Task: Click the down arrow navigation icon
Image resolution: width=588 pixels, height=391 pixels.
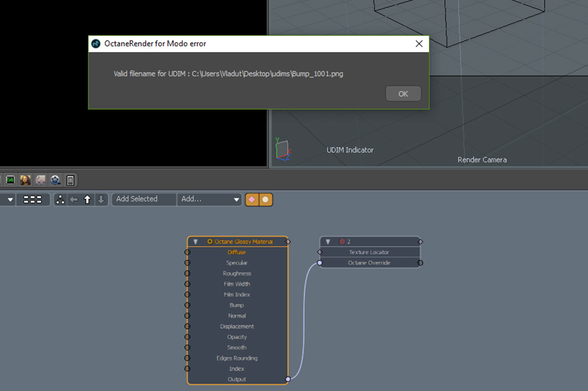Action: [101, 200]
